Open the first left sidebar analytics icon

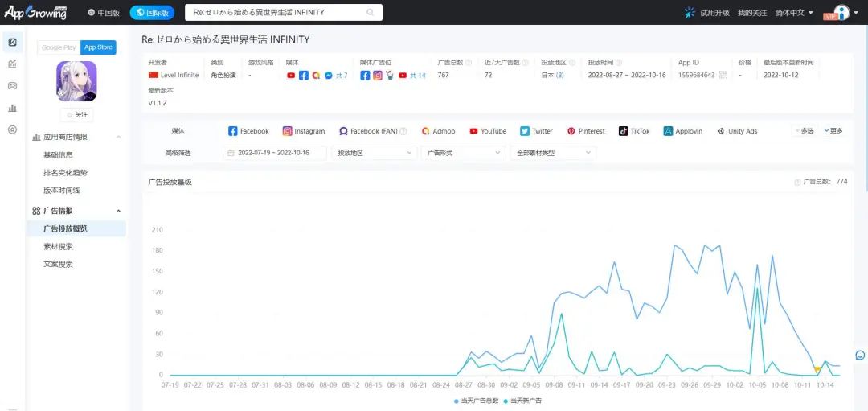[12, 42]
